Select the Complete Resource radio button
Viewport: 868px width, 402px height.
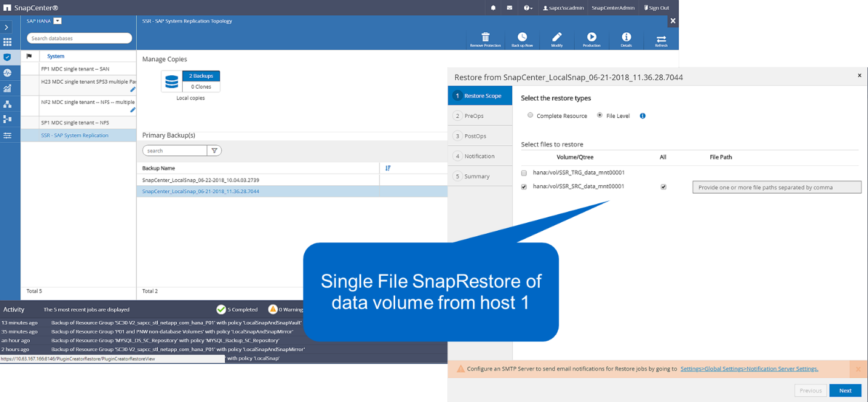click(531, 115)
